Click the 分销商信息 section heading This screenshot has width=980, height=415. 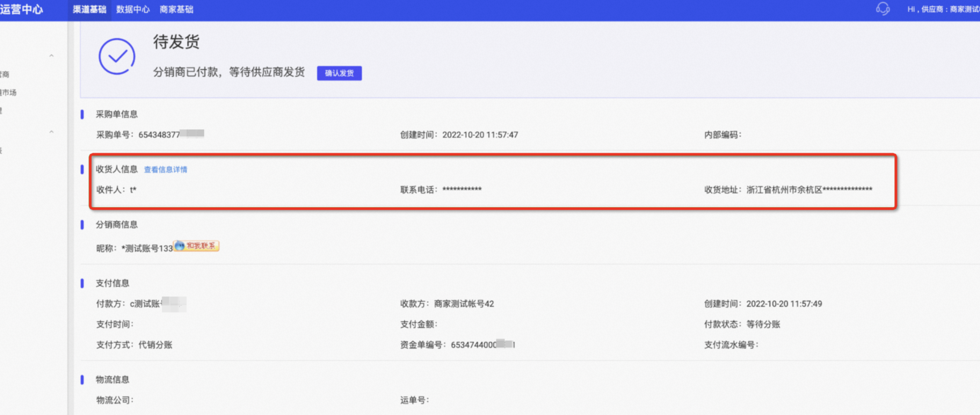click(117, 225)
